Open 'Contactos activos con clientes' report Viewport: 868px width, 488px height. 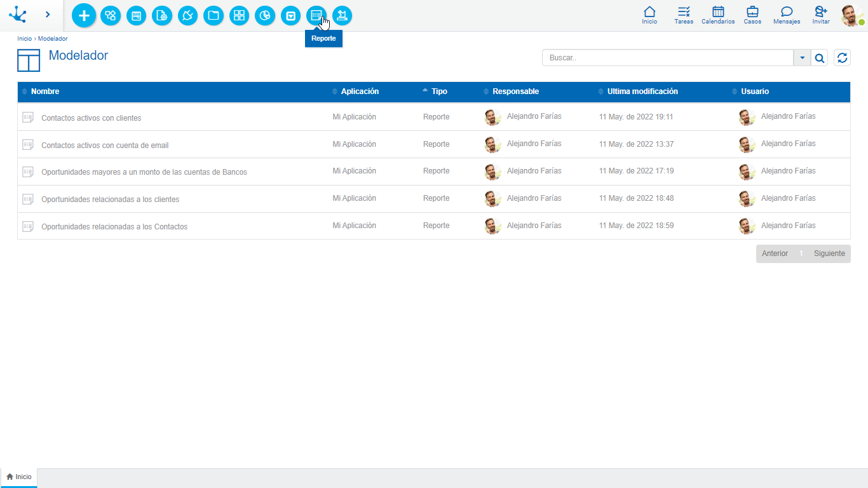[92, 118]
